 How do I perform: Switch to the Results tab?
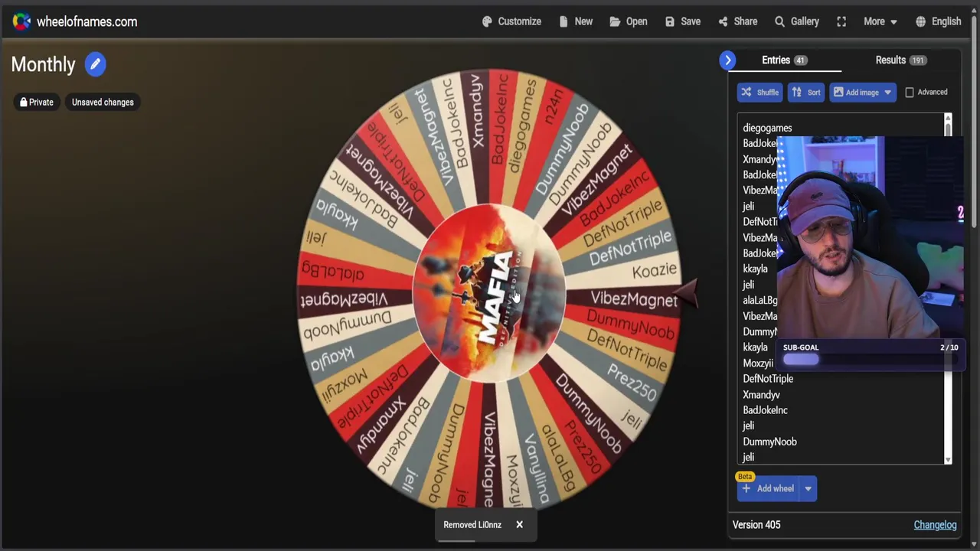(x=900, y=60)
